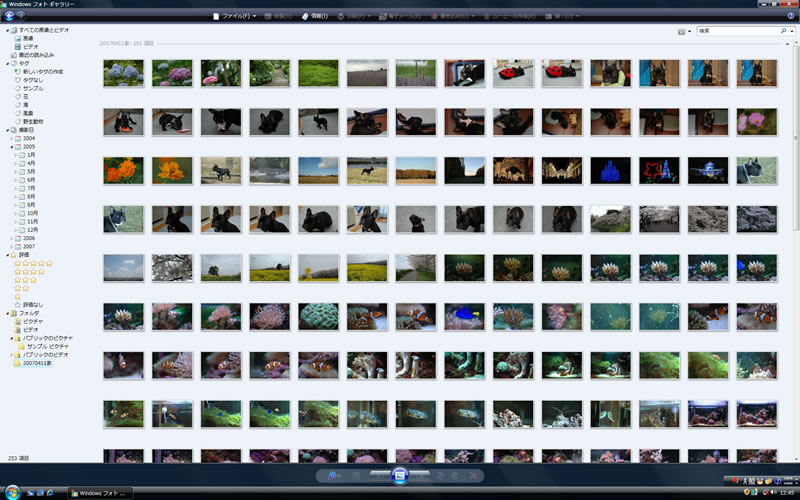Screen dimensions: 800x500
Task: Click the Previous item control
Action: [x=380, y=476]
